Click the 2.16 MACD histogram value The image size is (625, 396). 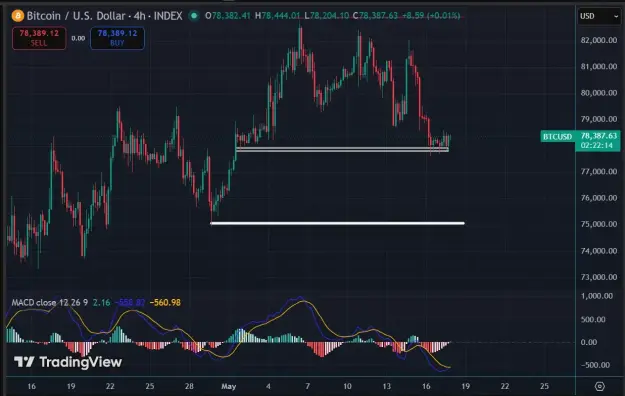[101, 302]
